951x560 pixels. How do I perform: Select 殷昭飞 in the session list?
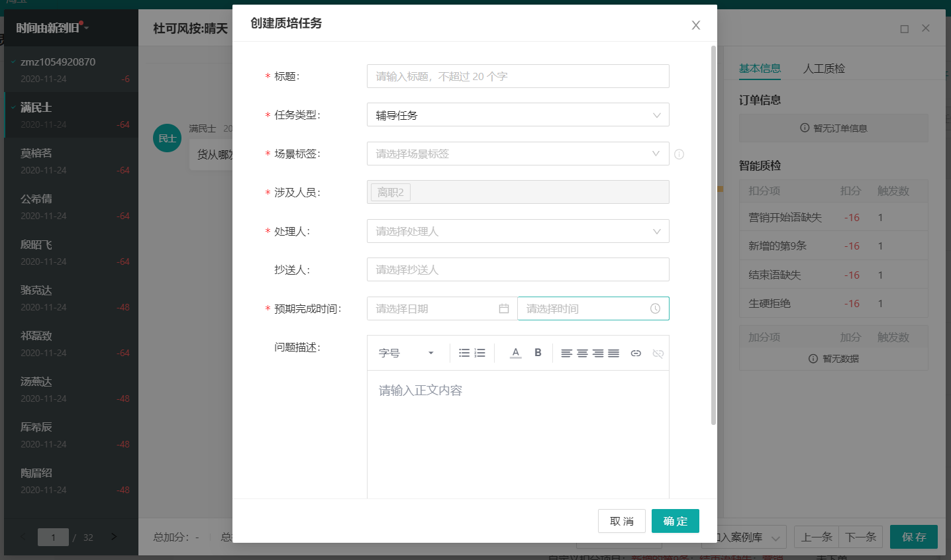[x=71, y=252]
